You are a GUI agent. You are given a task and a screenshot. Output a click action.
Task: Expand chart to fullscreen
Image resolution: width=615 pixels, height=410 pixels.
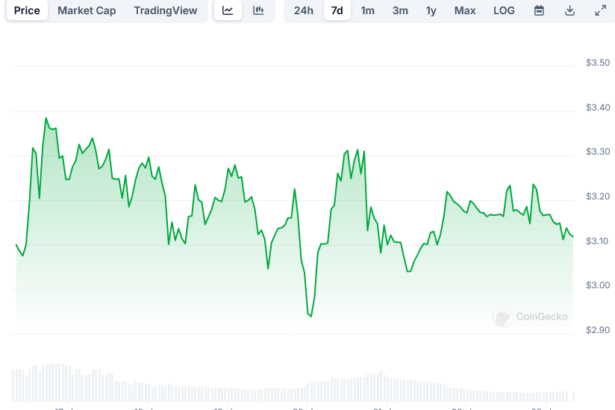tap(600, 11)
